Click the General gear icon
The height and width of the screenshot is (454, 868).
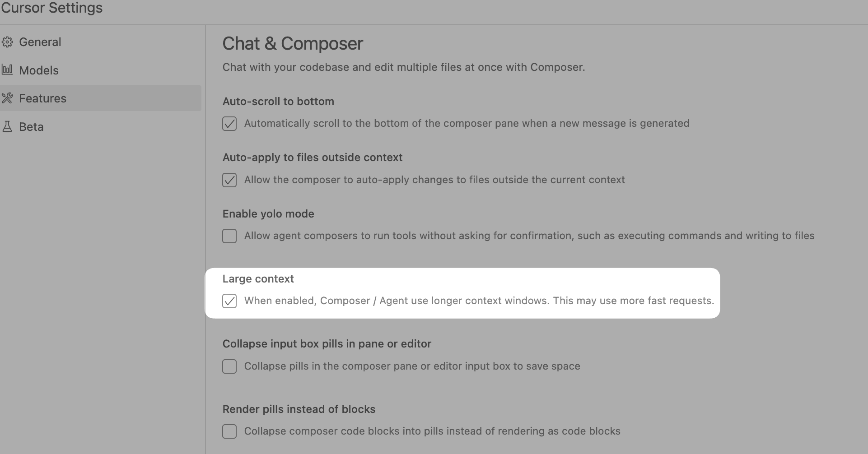pos(7,42)
